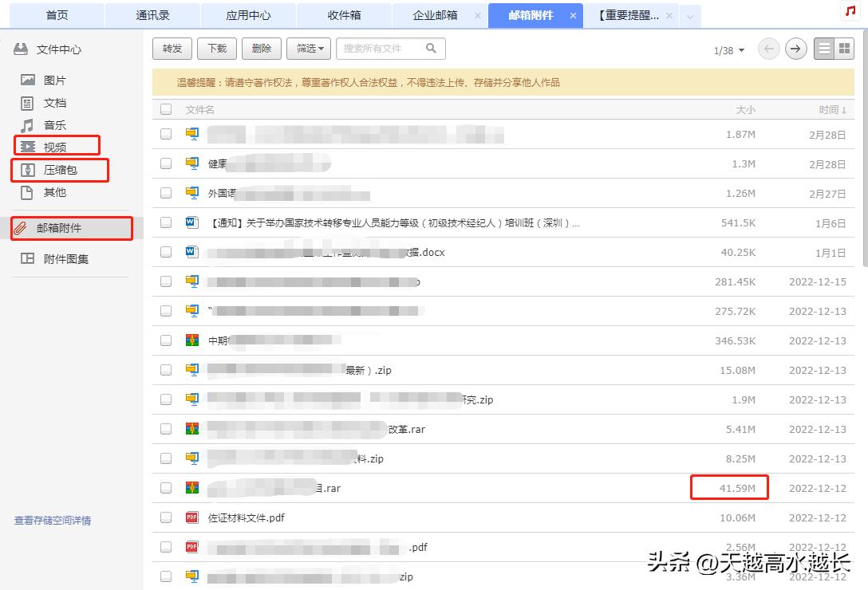
Task: Open the 筛选 (Filter) dropdown
Action: coord(307,49)
